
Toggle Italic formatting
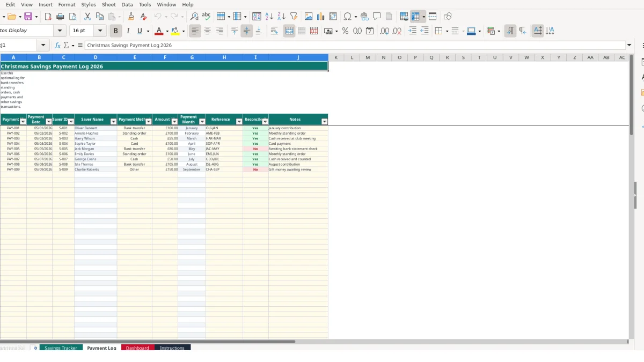pos(128,31)
